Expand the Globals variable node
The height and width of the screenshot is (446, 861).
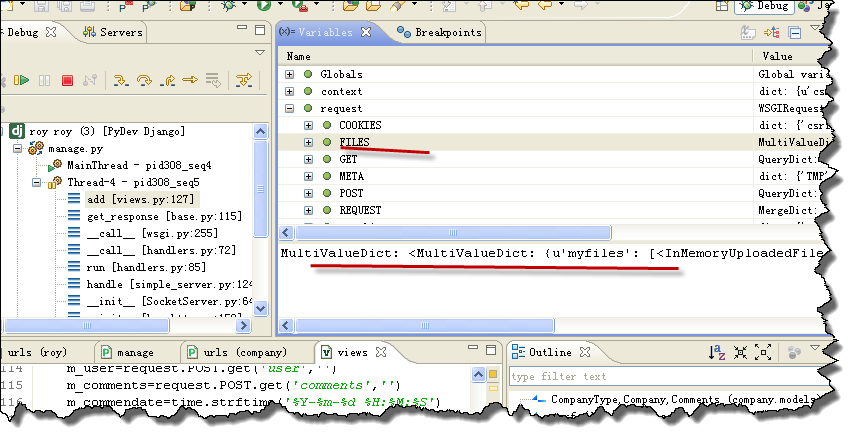(x=290, y=75)
